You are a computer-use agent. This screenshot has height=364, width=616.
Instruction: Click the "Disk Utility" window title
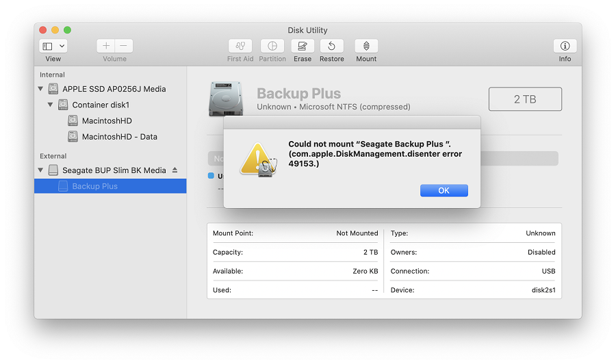click(x=307, y=30)
